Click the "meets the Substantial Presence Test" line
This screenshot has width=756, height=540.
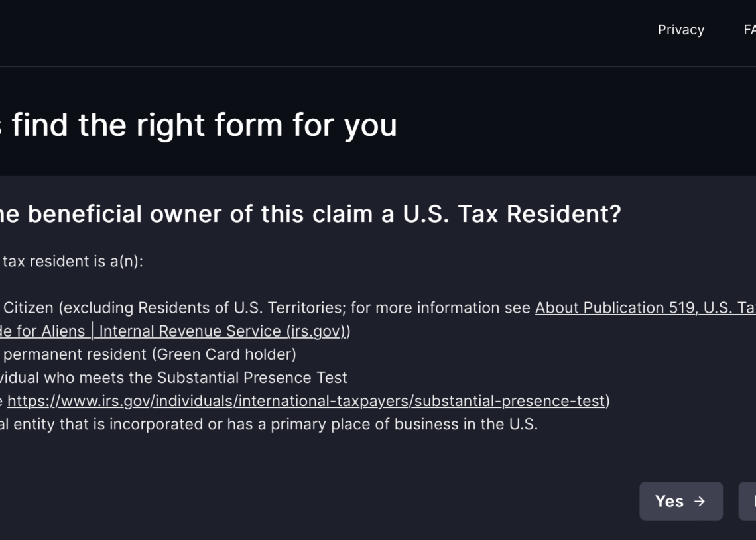tap(212, 378)
